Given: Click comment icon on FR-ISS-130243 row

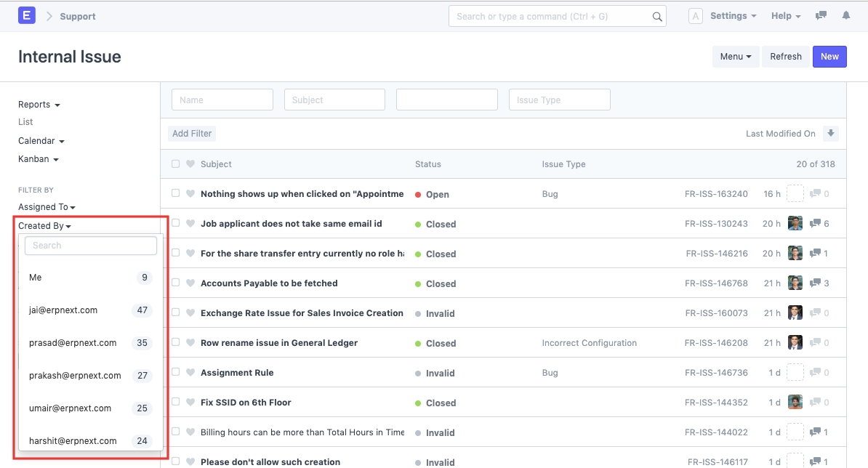Looking at the screenshot, I should [815, 224].
